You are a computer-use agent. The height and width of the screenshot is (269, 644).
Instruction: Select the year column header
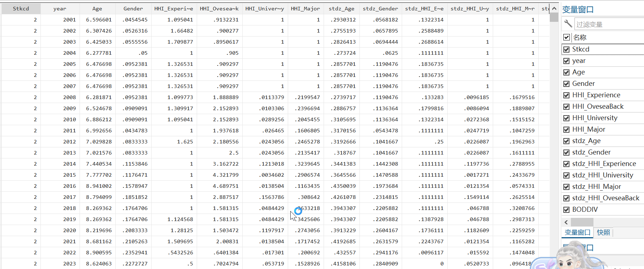60,9
